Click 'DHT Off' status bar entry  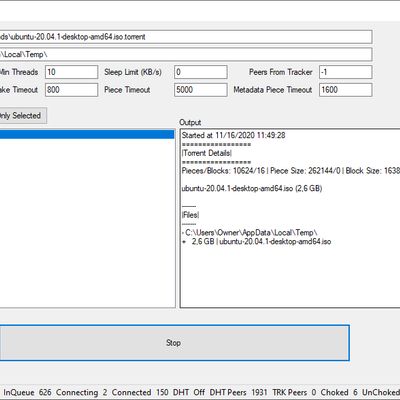(189, 392)
